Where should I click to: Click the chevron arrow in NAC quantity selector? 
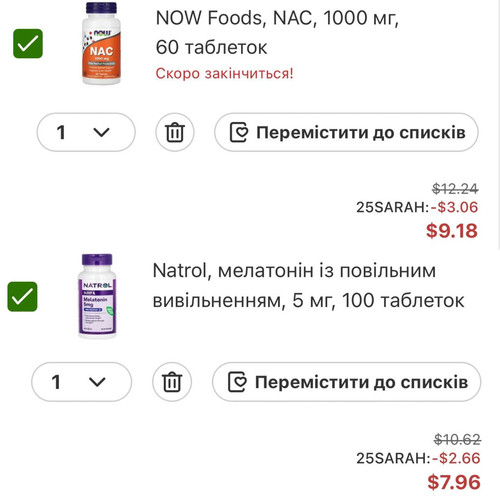tap(101, 132)
